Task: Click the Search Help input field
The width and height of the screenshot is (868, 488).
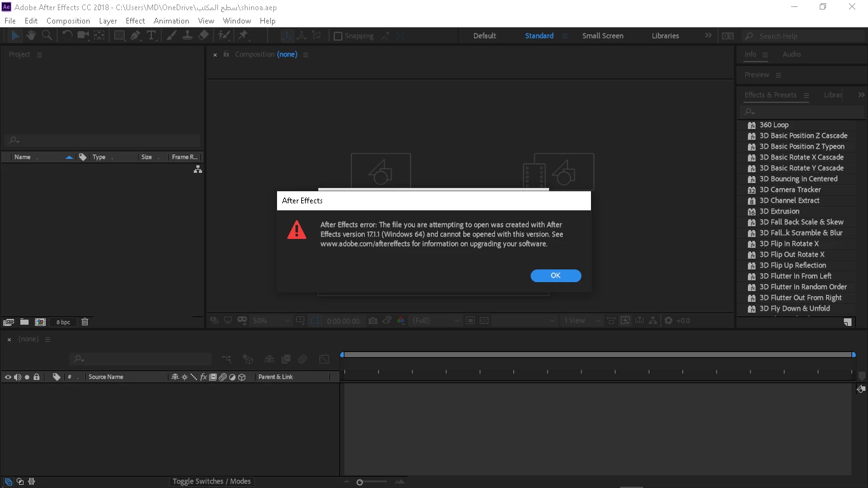Action: pyautogui.click(x=804, y=36)
